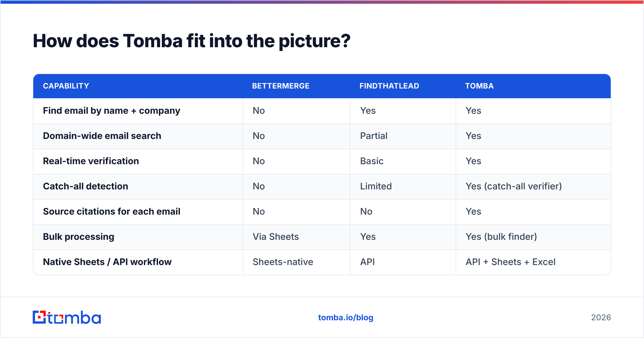The width and height of the screenshot is (644, 338).
Task: Open the tomba.io/blog link
Action: 346,318
